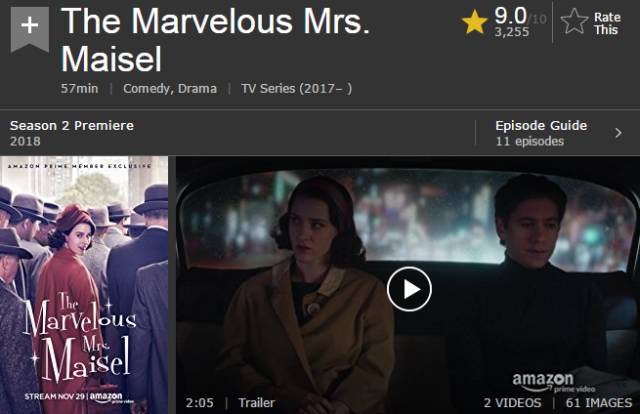This screenshot has width=640, height=414.
Task: Click the Trailer label under the video
Action: [256, 403]
